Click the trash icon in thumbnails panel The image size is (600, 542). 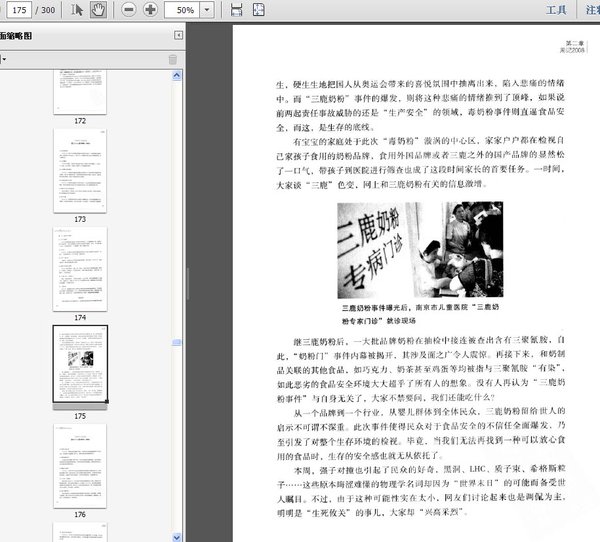point(172,59)
